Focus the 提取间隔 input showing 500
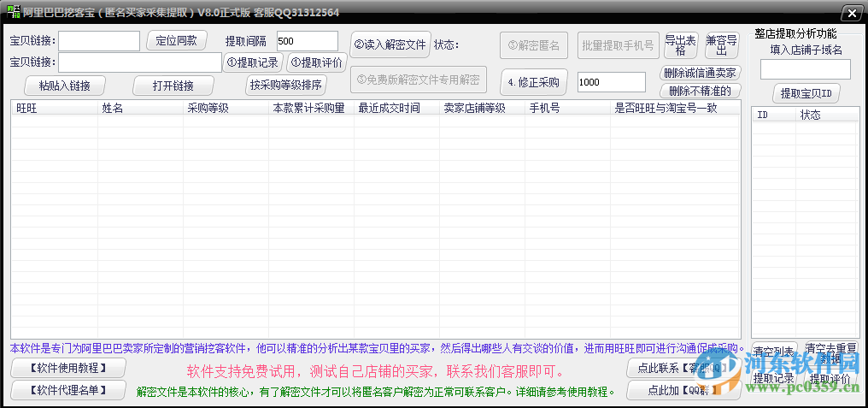The image size is (868, 408). pyautogui.click(x=307, y=41)
